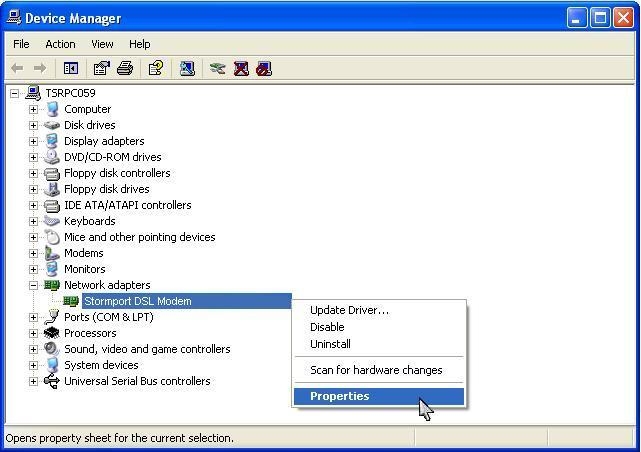The width and height of the screenshot is (641, 452).
Task: Click the Keyboards icon
Action: tap(52, 221)
